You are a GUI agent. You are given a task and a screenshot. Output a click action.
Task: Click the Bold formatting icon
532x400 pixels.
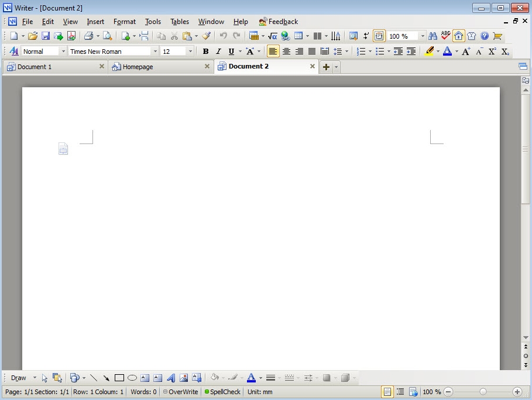click(205, 52)
